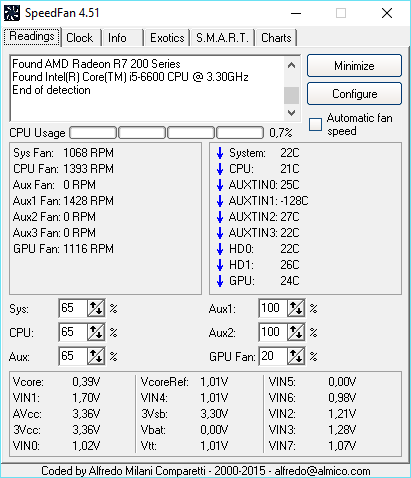Screen dimensions: 411x478
Task: Click the blue arrow beside HD1 temperature
Action: click(220, 265)
